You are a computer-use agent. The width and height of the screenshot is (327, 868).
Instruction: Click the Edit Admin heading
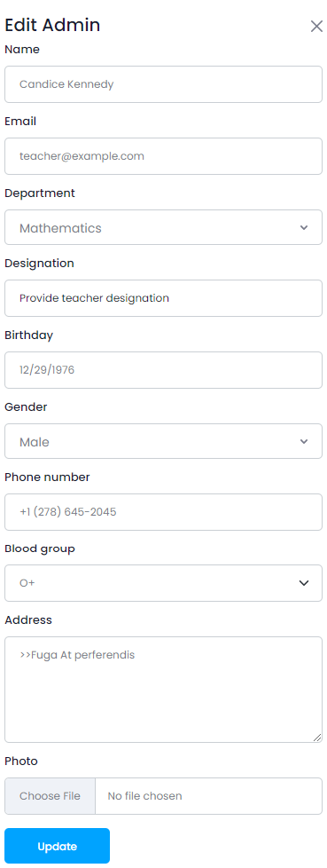52,25
